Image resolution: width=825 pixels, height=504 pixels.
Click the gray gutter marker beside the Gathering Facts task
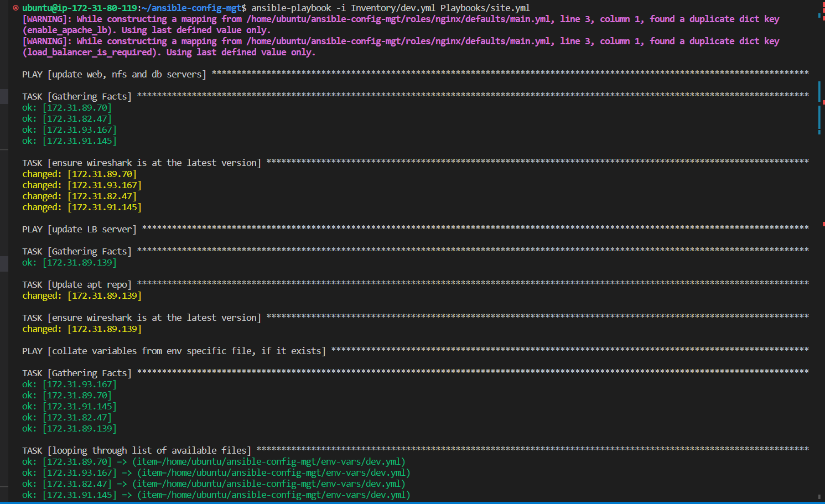coord(3,96)
